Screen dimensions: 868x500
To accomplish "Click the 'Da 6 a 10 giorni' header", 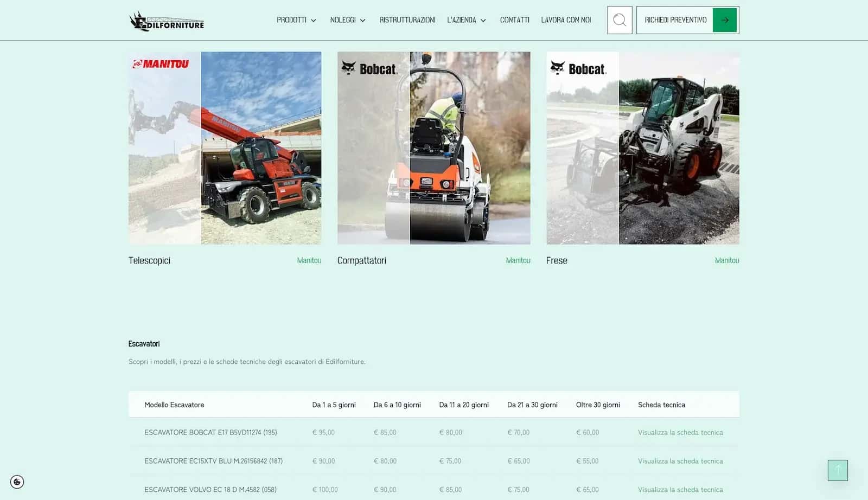I will (x=397, y=405).
